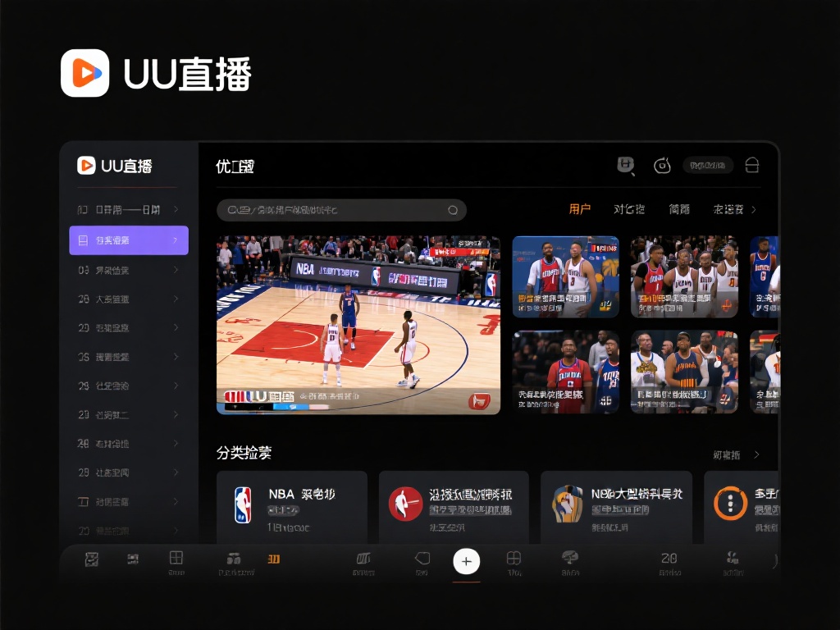Click the UU直播 logo in the sidebar
This screenshot has height=630, width=840.
tap(115, 166)
